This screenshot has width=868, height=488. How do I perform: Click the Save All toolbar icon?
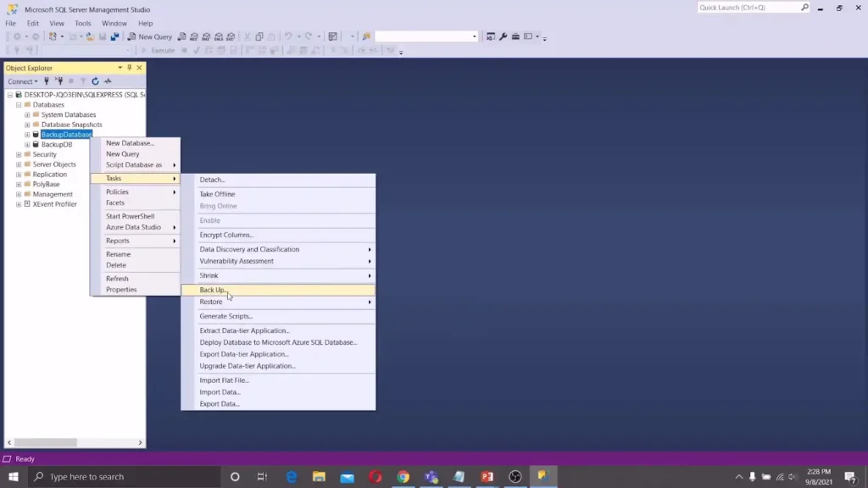[114, 36]
